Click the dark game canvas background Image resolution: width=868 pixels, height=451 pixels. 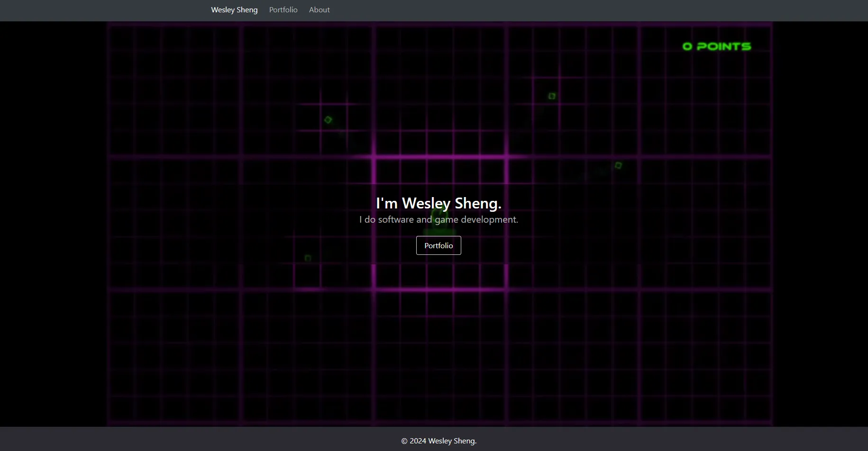(190, 355)
